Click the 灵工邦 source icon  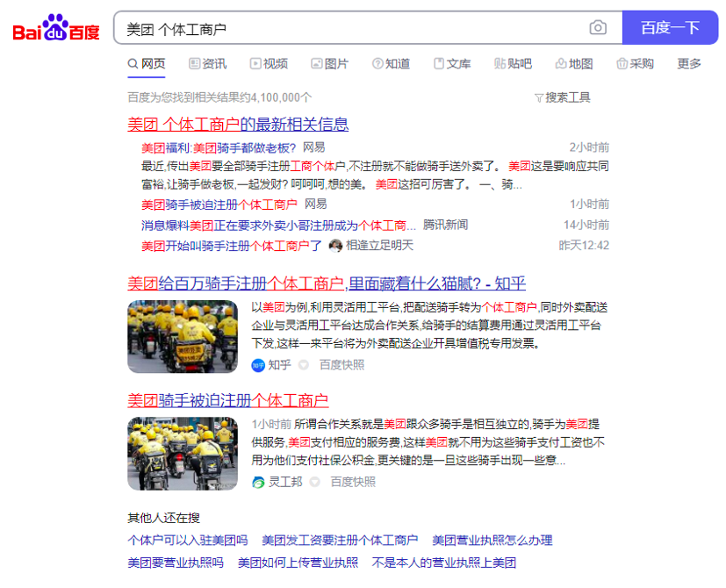258,482
